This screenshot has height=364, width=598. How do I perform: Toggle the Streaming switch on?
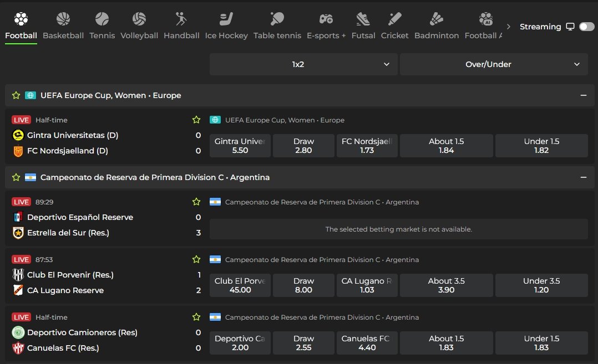pos(586,27)
